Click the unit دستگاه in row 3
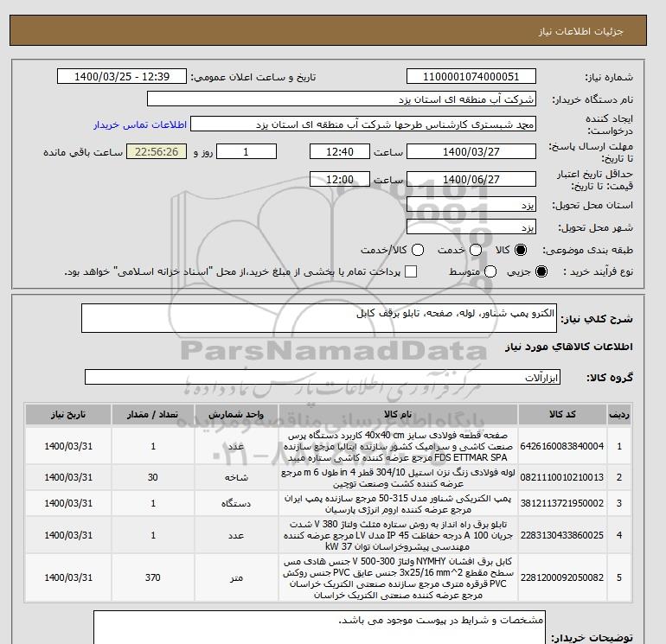The width and height of the screenshot is (666, 644). point(236,504)
